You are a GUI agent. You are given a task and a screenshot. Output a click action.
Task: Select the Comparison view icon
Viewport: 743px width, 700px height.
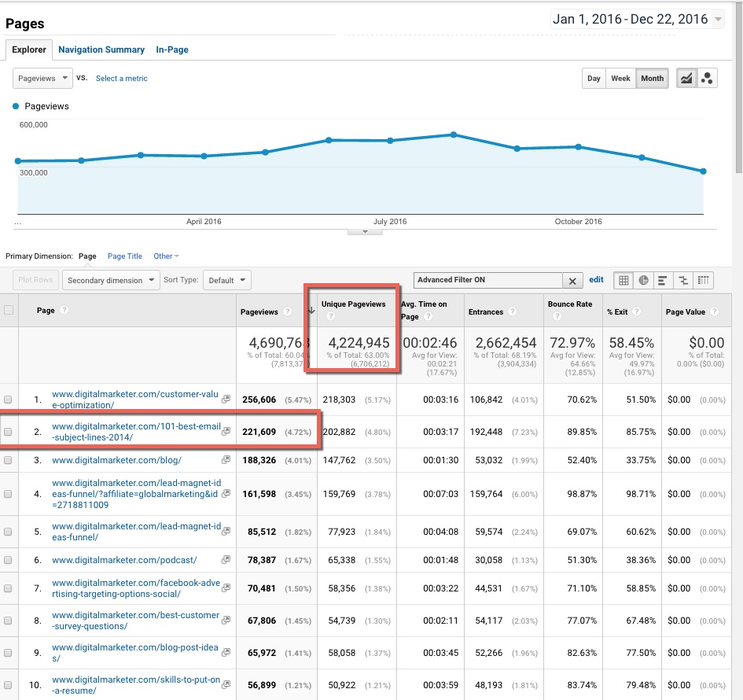tap(683, 280)
